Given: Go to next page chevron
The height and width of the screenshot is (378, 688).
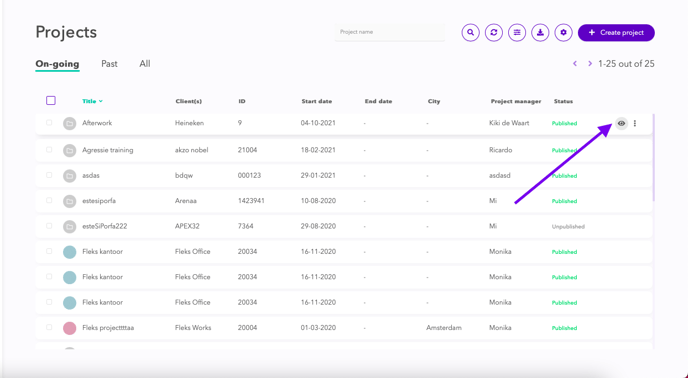Looking at the screenshot, I should coord(590,64).
